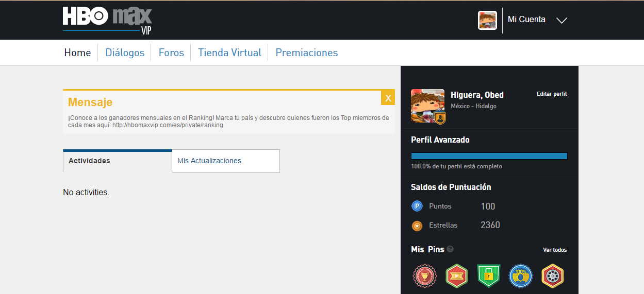Image resolution: width=644 pixels, height=294 pixels.
Task: Open the Foros menu item
Action: pos(171,53)
